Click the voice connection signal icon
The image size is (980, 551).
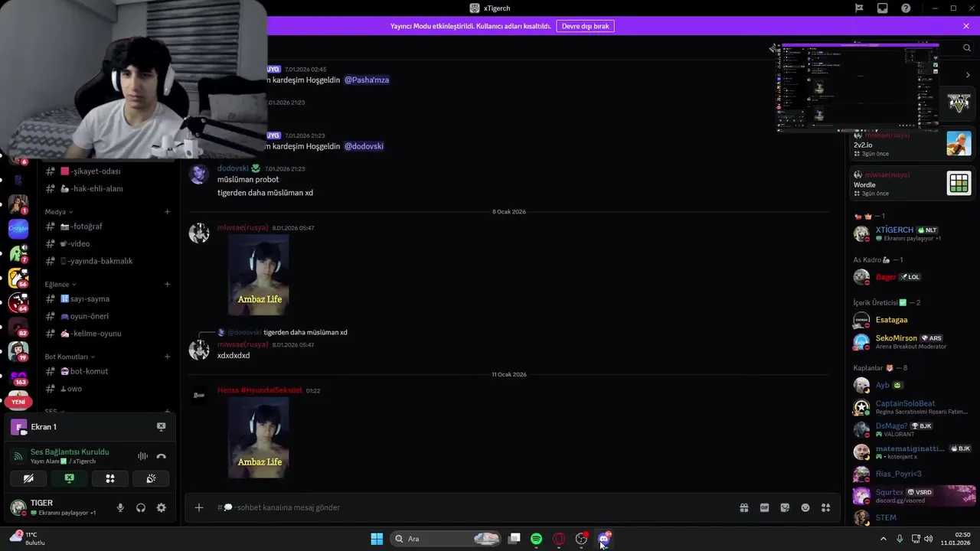(x=18, y=456)
